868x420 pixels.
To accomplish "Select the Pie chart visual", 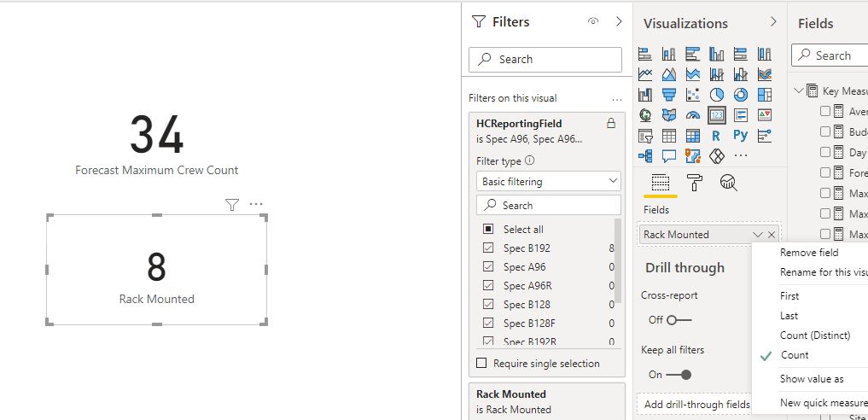I will (716, 95).
